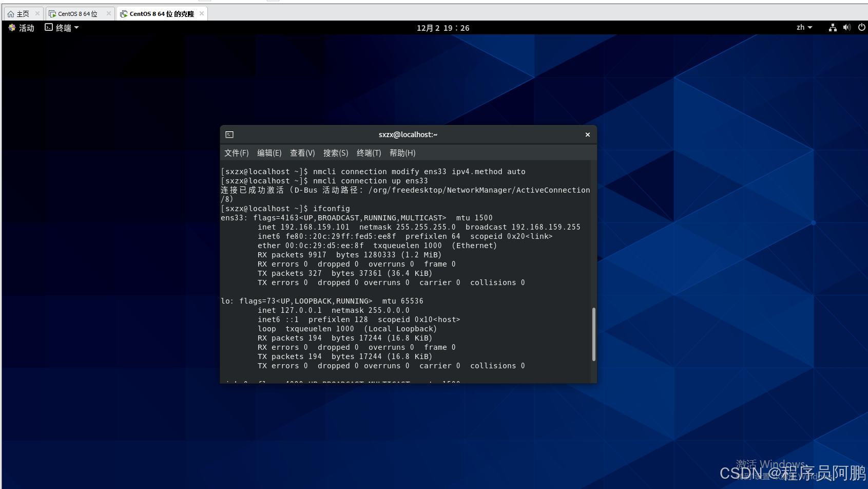Click the terminal vertical scrollbar thumb

594,334
